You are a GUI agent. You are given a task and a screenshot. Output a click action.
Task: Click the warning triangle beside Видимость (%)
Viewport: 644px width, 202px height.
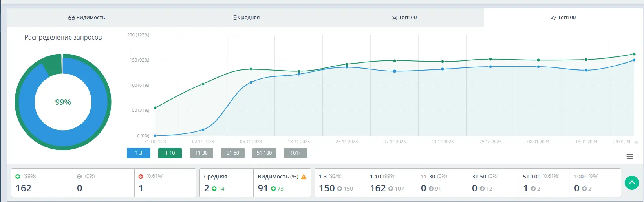(x=304, y=177)
